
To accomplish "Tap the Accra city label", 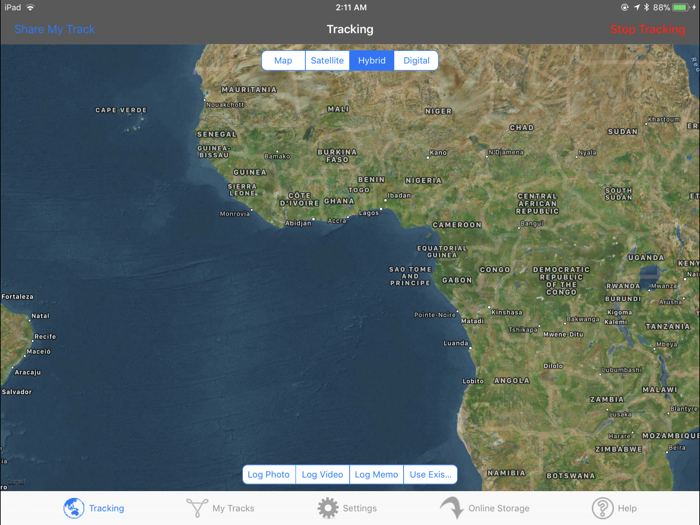I will [x=337, y=221].
